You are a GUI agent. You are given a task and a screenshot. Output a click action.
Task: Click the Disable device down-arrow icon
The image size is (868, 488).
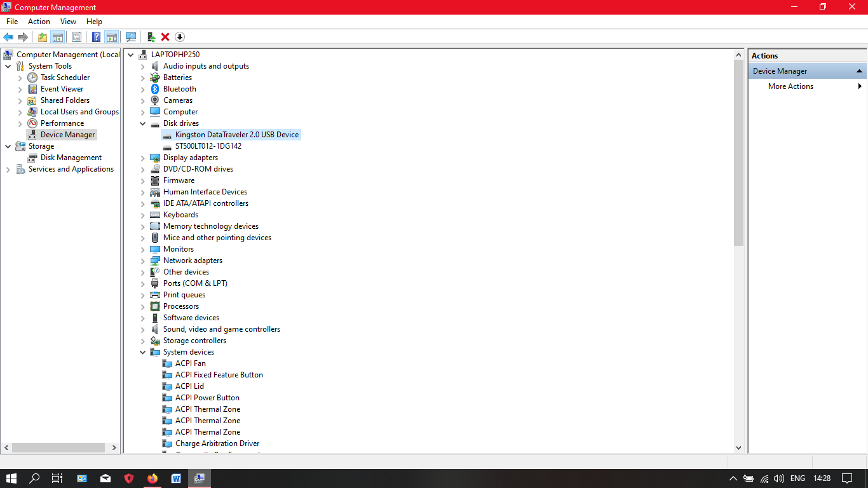[x=180, y=37]
